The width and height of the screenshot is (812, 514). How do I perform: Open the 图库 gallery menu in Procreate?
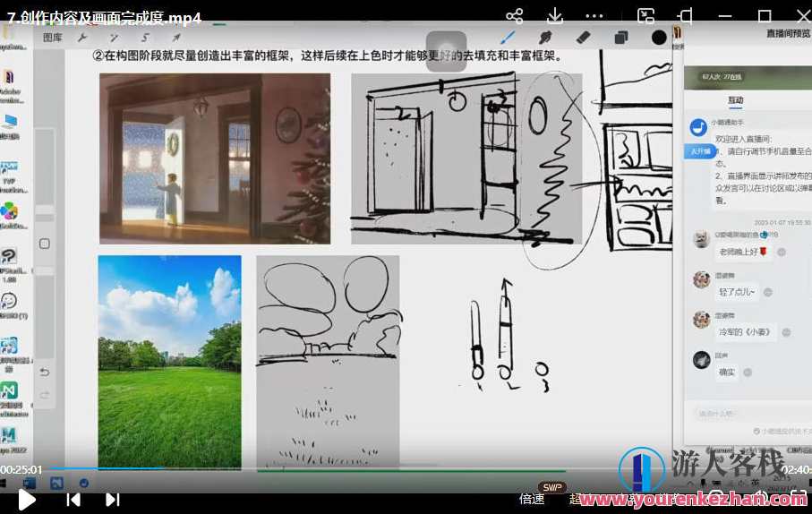coord(53,38)
